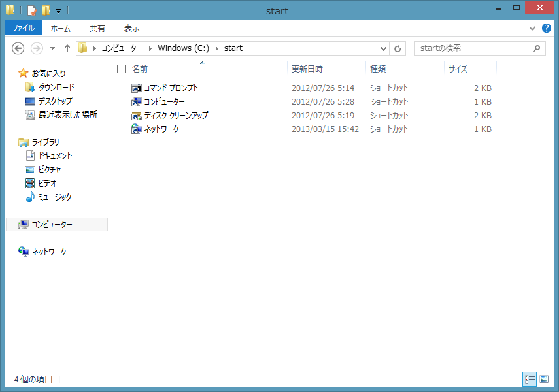The height and width of the screenshot is (392, 559).
Task: Click コンピューター in the address path
Action: [x=122, y=48]
